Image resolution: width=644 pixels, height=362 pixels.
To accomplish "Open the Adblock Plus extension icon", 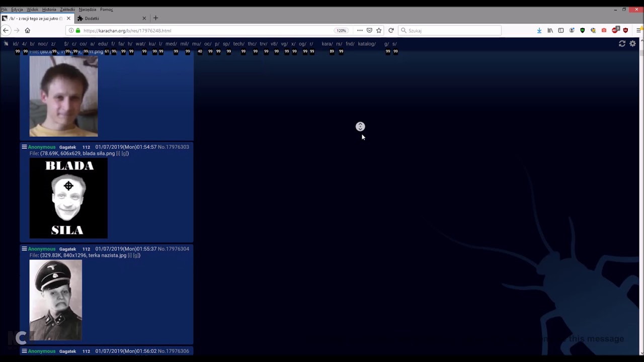I will [x=615, y=31].
